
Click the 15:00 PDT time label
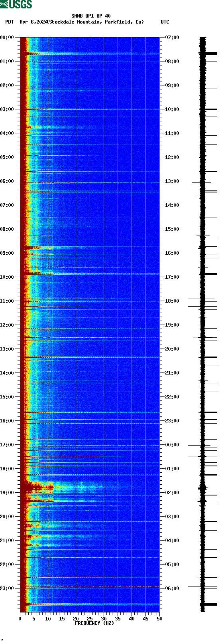coord(7,397)
